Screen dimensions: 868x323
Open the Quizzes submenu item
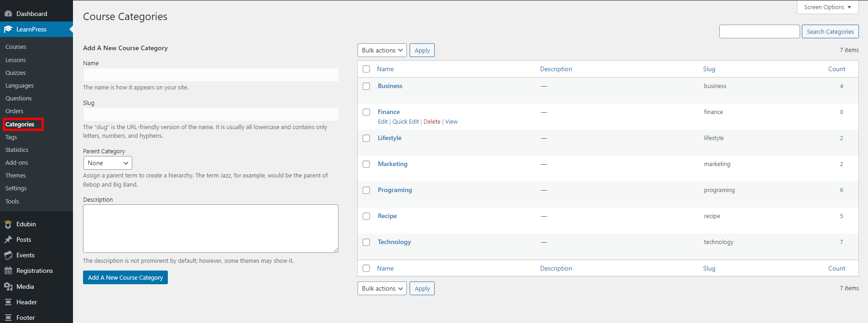(x=16, y=73)
